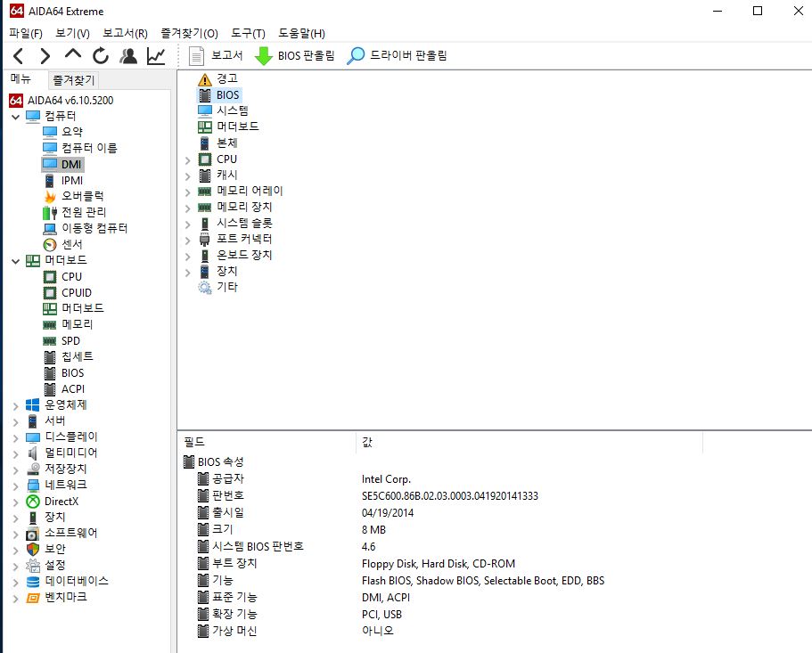Open the user profile toolbar icon
This screenshot has height=653, width=812.
pyautogui.click(x=128, y=55)
